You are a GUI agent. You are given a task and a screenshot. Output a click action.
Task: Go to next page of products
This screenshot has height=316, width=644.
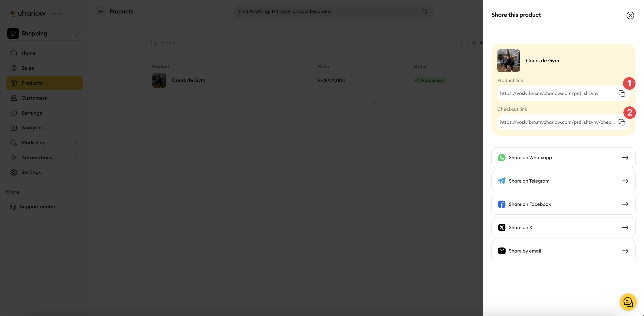(x=374, y=104)
